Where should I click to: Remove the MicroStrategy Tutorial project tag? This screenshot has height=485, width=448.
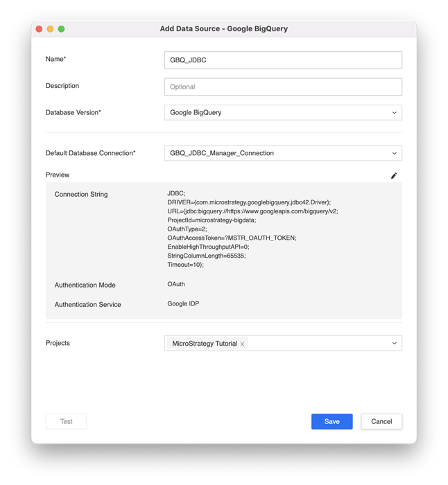coord(243,344)
